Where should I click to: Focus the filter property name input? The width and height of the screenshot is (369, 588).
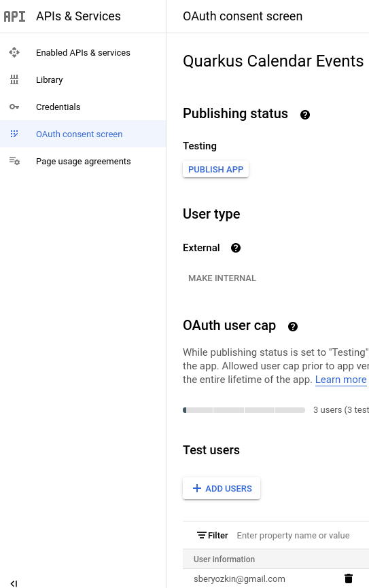[x=293, y=536]
